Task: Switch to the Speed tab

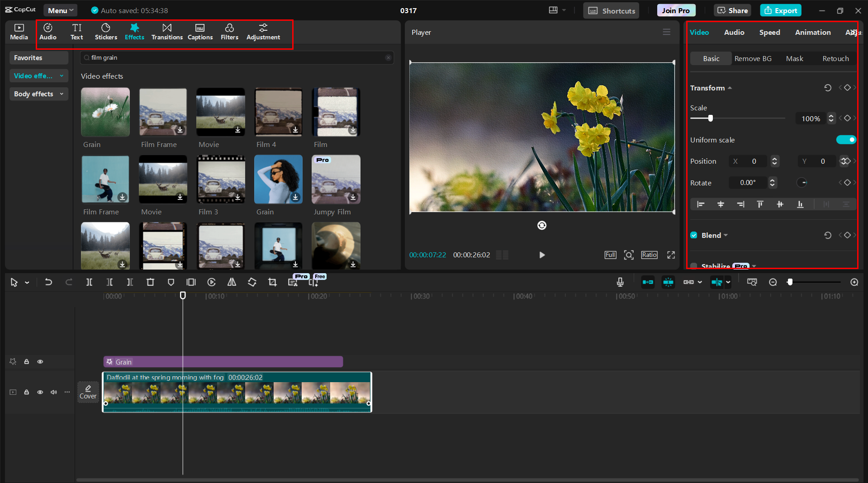Action: coord(769,33)
